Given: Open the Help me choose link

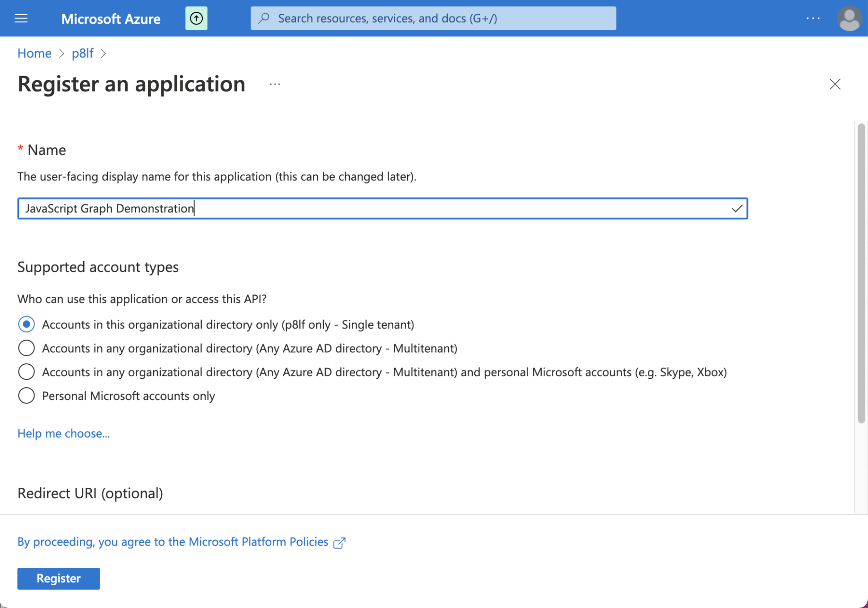Looking at the screenshot, I should coord(63,433).
